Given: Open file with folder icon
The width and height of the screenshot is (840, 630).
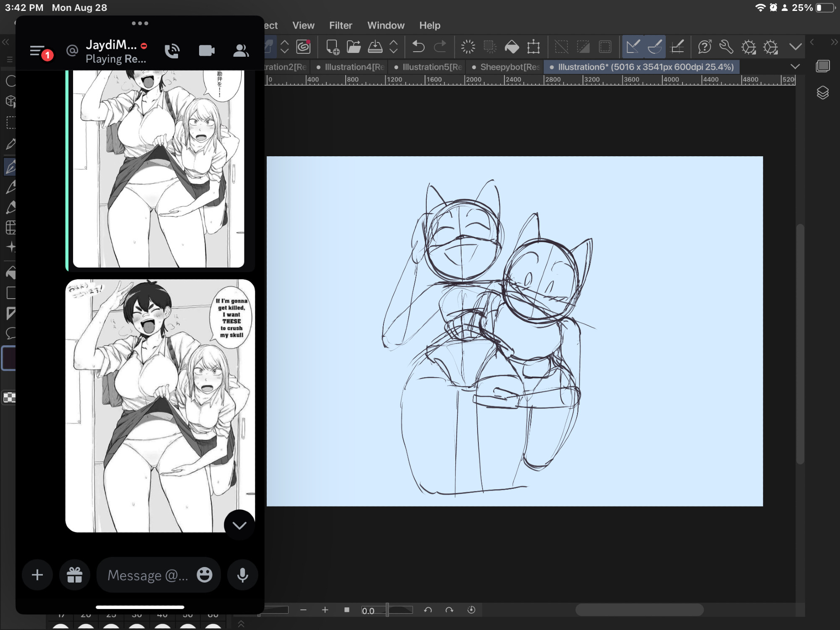Looking at the screenshot, I should pyautogui.click(x=354, y=47).
